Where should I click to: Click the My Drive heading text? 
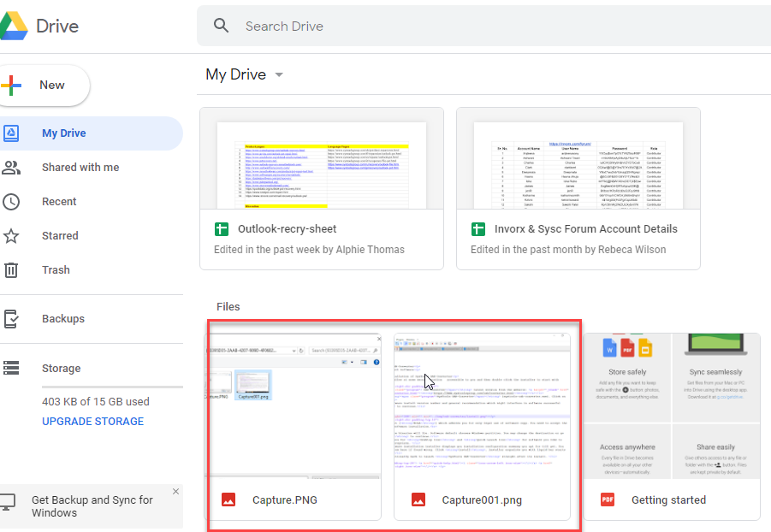coord(235,74)
